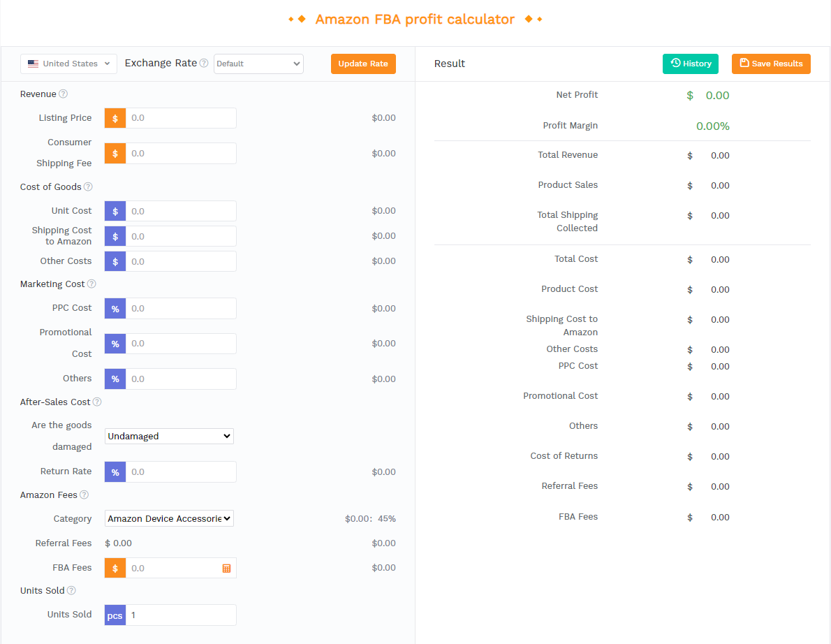Click the dollar badge beside Consumer Shipping Fee
This screenshot has width=831, height=644.
pyautogui.click(x=115, y=153)
